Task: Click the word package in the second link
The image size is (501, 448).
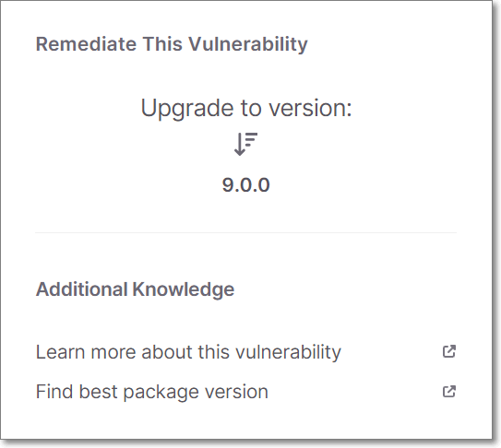Action: [x=161, y=393]
